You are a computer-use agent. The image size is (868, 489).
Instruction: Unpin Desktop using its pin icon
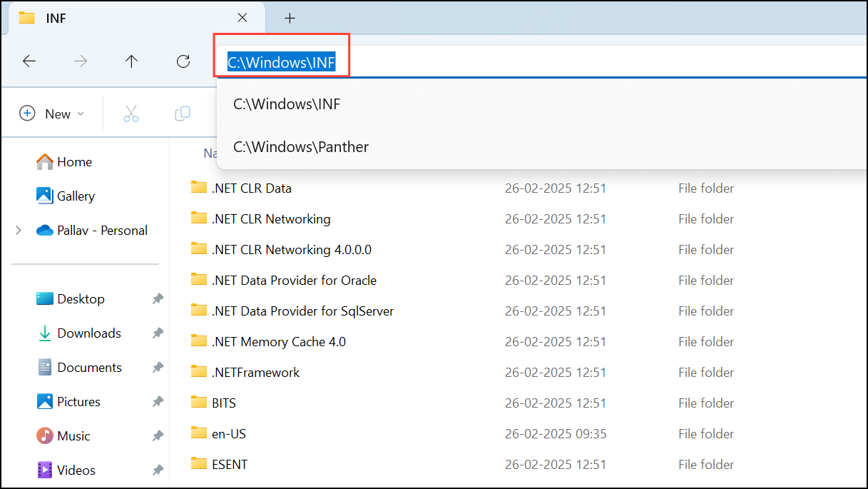tap(158, 299)
